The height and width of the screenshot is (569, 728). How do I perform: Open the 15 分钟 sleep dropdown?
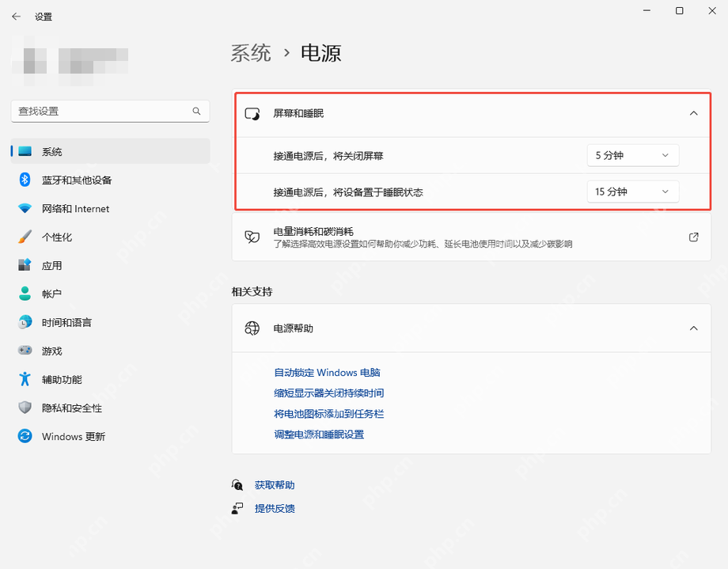point(633,192)
